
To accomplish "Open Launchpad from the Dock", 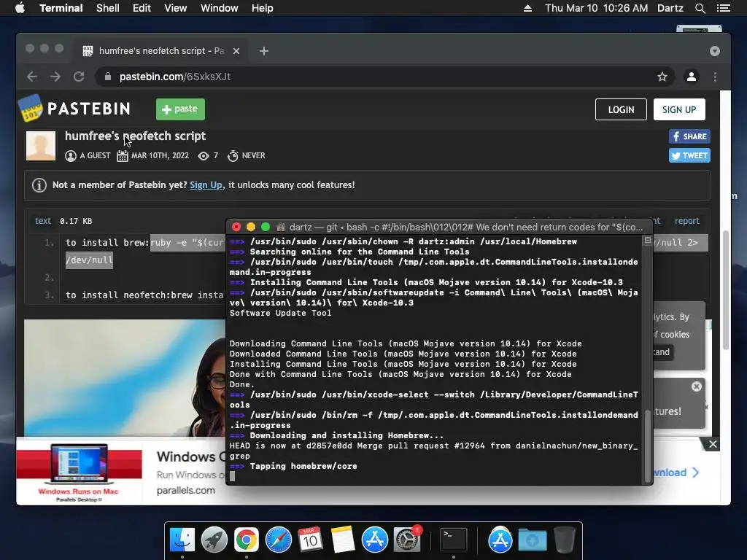I will [214, 540].
